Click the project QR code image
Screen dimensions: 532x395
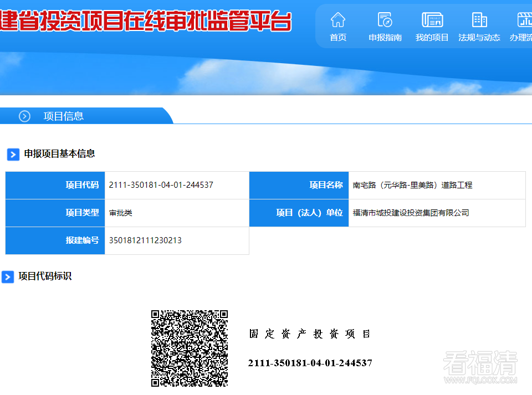point(190,348)
